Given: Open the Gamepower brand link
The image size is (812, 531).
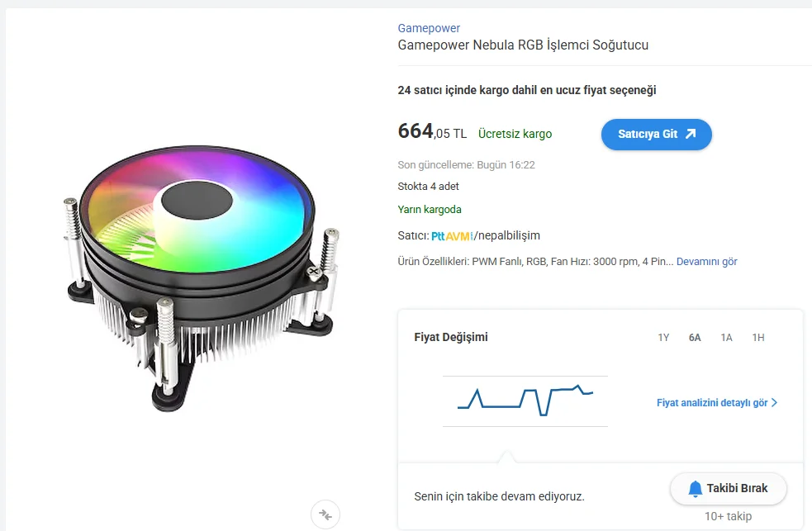Looking at the screenshot, I should 429,28.
